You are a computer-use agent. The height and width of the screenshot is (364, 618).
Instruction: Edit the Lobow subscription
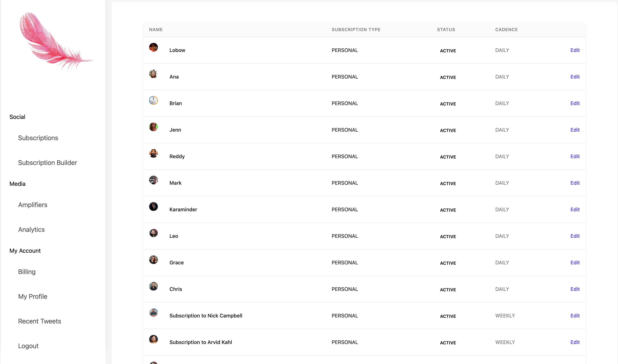(575, 50)
